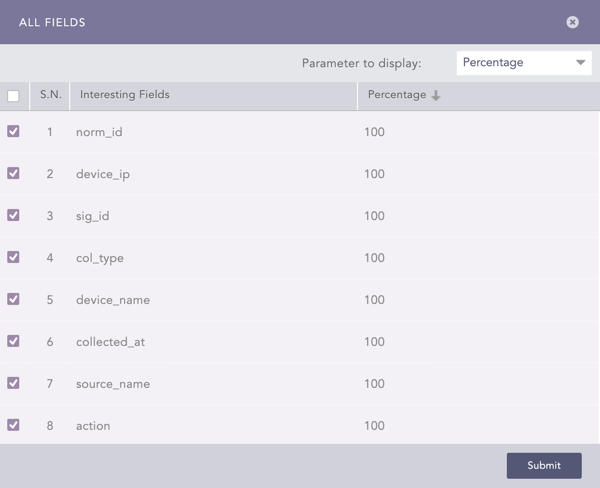This screenshot has width=600, height=488.
Task: Uncheck the sig_id field checkbox
Action: pos(13,215)
